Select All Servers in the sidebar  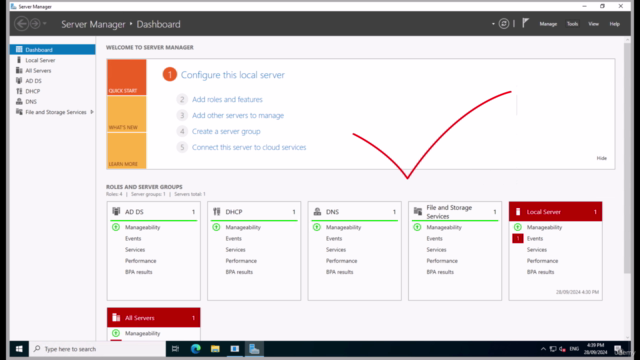tap(53, 71)
